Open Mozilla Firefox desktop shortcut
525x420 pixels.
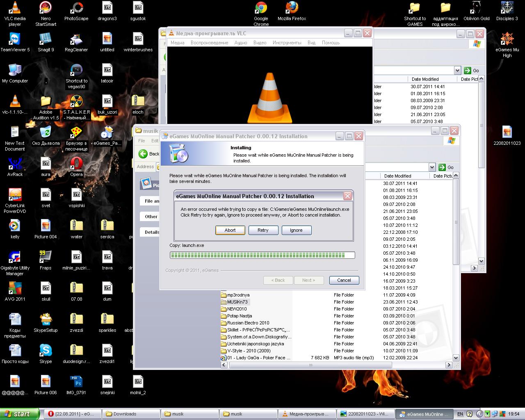pyautogui.click(x=292, y=11)
